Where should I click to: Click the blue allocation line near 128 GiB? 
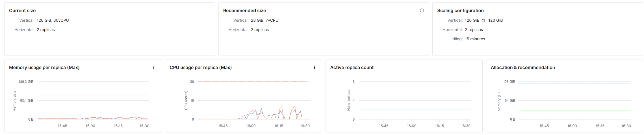[574, 84]
